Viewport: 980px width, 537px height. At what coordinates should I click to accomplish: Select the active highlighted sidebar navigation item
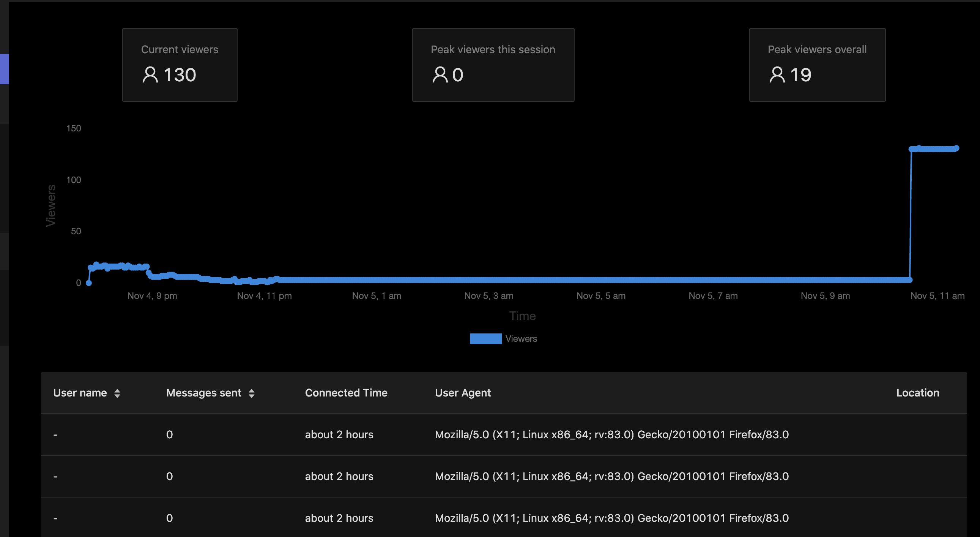click(4, 69)
